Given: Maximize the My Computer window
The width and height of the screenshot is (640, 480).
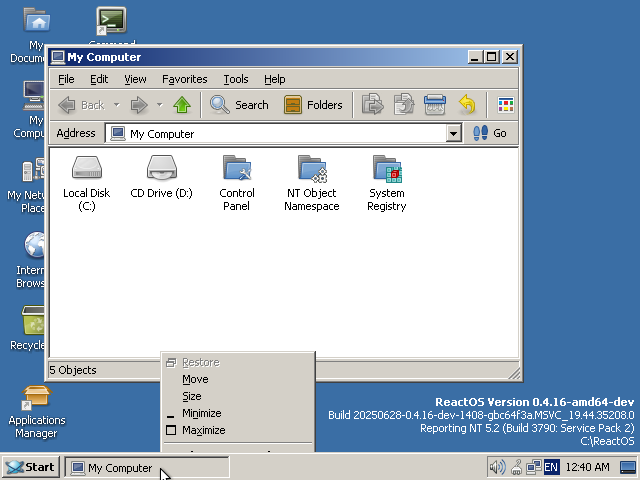Looking at the screenshot, I should tap(491, 57).
